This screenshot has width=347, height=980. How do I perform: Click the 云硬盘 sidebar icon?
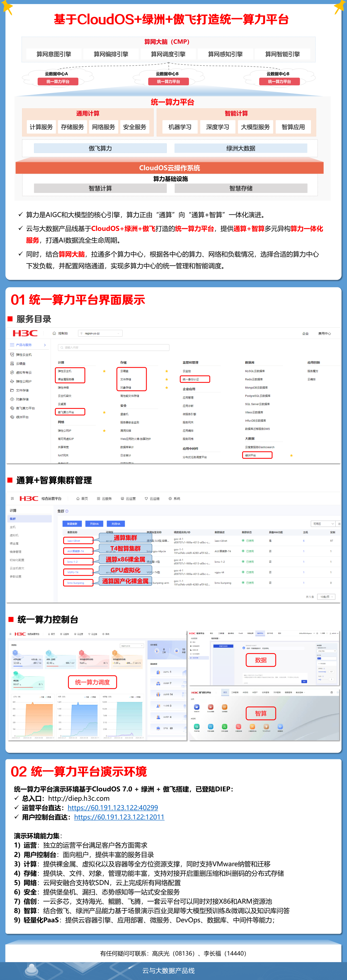coord(12,364)
